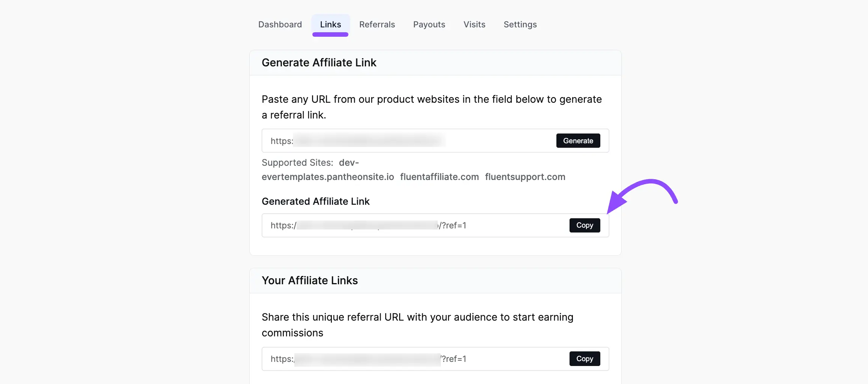868x384 pixels.
Task: Click the Generate Affiliate Link section header
Action: (319, 63)
